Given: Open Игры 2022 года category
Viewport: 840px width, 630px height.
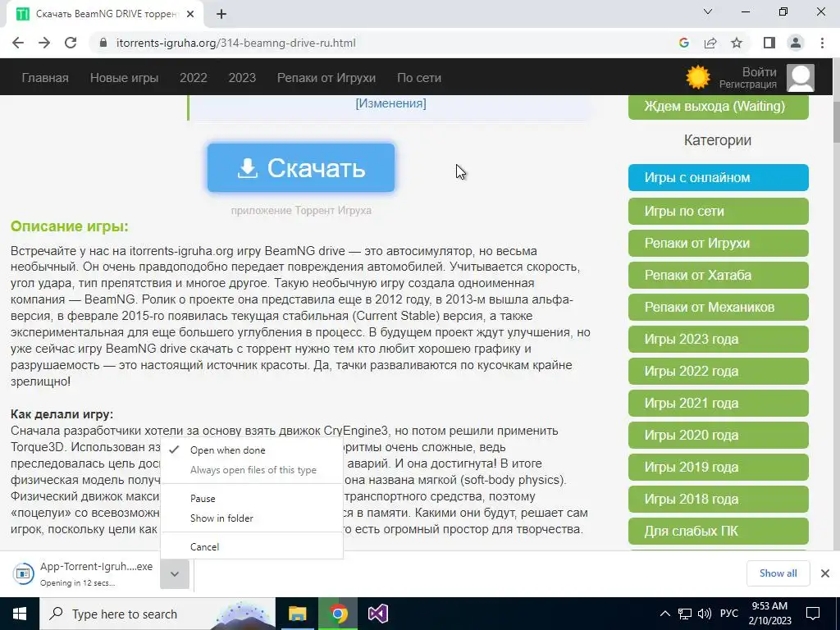Looking at the screenshot, I should (719, 372).
